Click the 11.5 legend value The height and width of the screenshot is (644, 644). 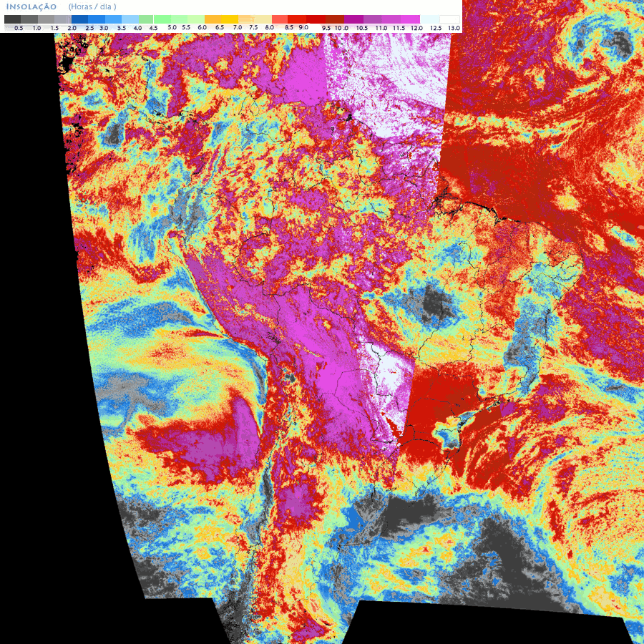399,28
